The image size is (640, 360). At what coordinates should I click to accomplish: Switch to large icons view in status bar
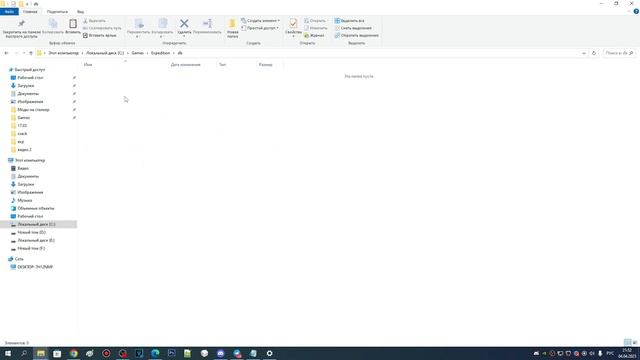point(635,342)
